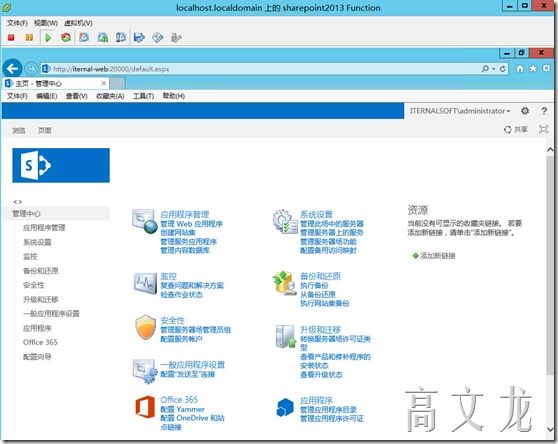Click 添加新链接 under 资源

pos(434,256)
